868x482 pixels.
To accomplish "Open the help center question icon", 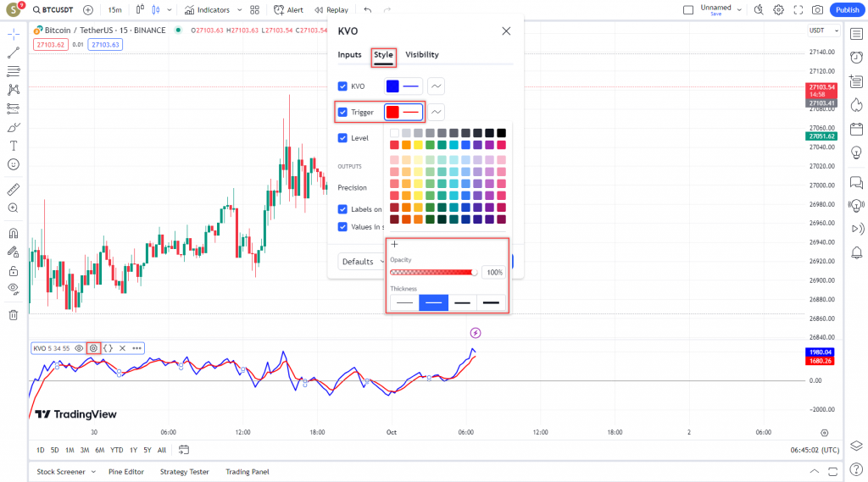I will (x=856, y=470).
